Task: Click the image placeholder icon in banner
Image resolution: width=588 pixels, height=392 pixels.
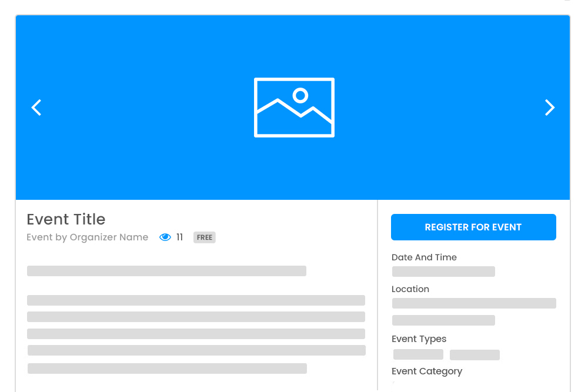Action: pyautogui.click(x=294, y=108)
